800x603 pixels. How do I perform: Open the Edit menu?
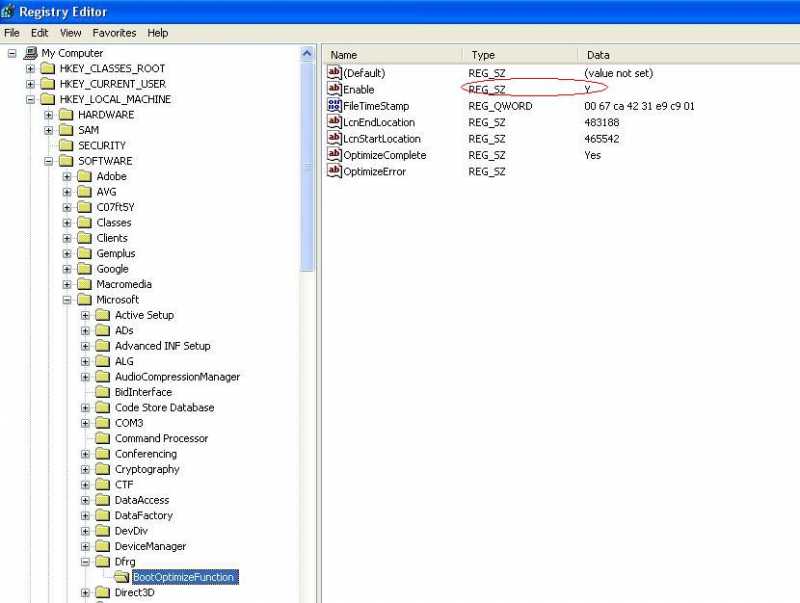click(39, 33)
